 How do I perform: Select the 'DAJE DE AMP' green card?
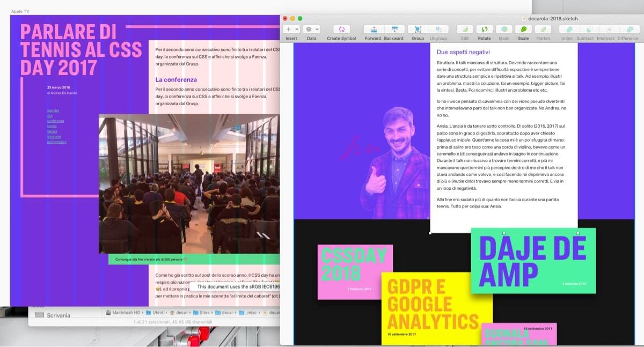click(533, 261)
